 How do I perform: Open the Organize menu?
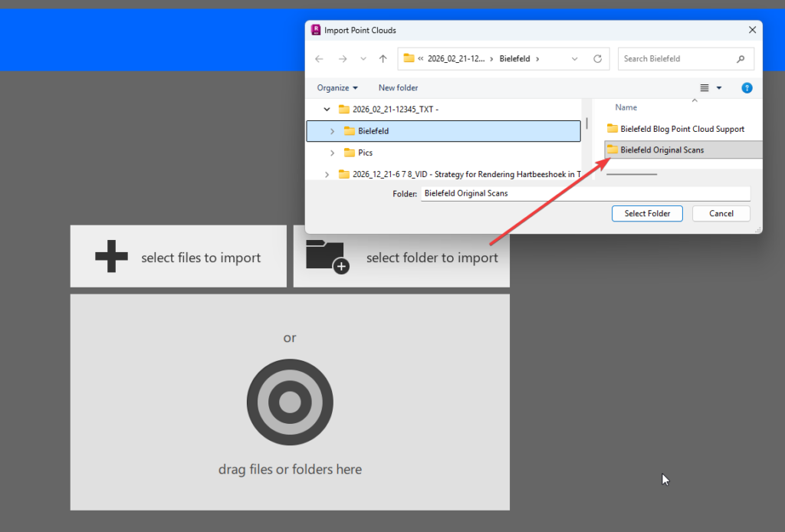(x=337, y=88)
